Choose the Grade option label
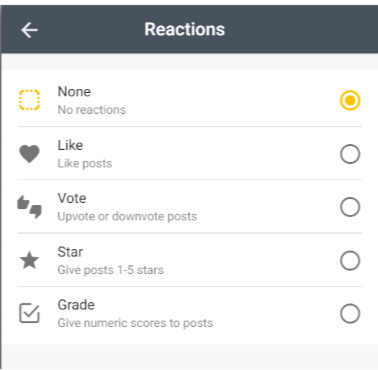 76,305
